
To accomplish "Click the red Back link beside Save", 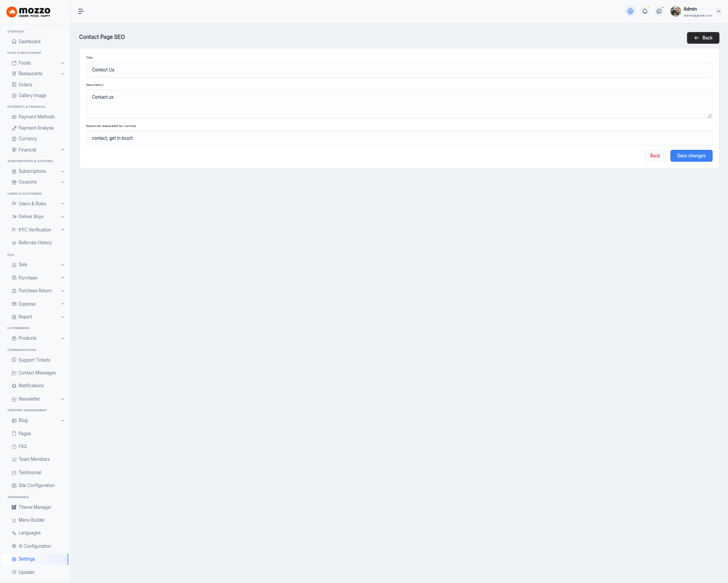I will (655, 156).
